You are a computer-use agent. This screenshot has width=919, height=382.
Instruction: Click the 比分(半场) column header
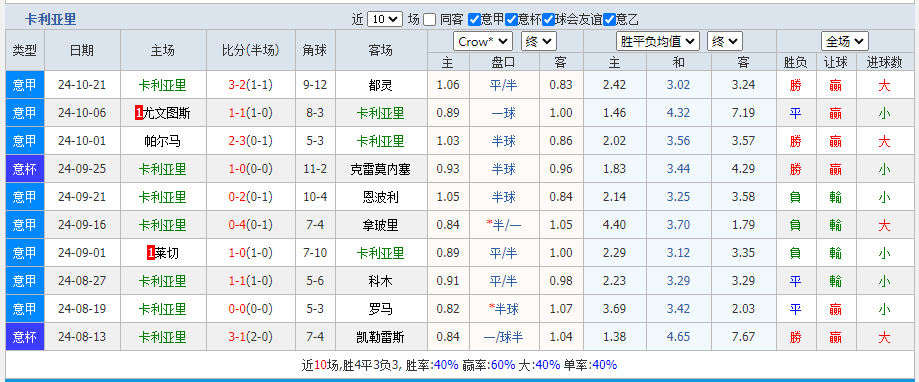coord(250,50)
